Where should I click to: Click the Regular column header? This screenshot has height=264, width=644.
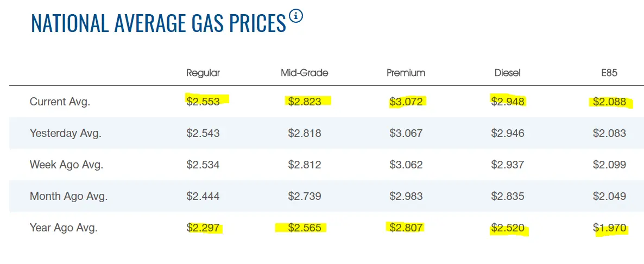tap(203, 73)
